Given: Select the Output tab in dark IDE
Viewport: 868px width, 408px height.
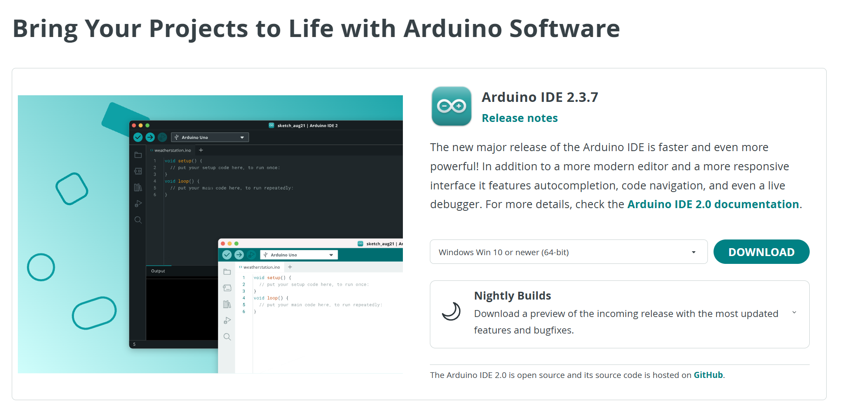Looking at the screenshot, I should point(158,271).
